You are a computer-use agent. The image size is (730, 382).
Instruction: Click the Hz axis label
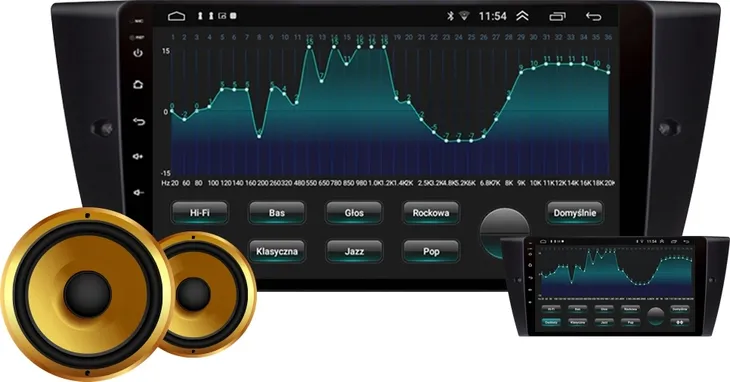point(165,183)
